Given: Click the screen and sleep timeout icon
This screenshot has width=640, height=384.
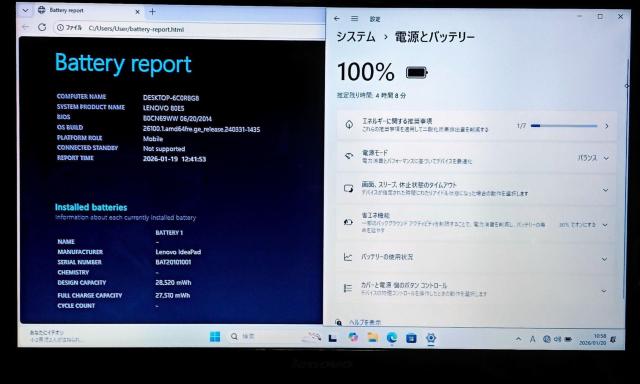Looking at the screenshot, I should coord(348,188).
